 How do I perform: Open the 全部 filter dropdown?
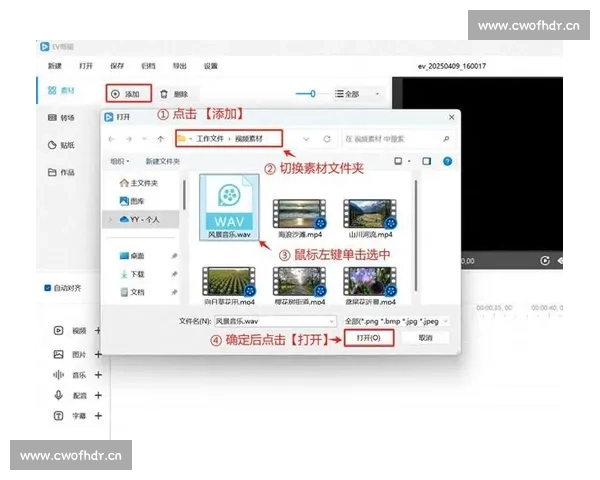[x=357, y=94]
